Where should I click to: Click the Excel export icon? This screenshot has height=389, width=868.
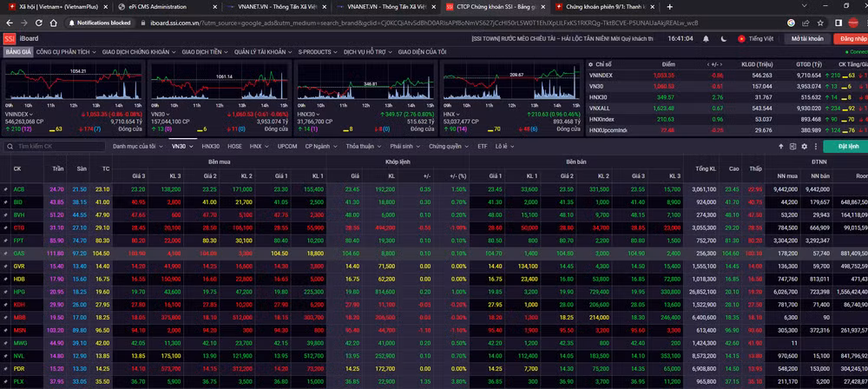coord(792,146)
